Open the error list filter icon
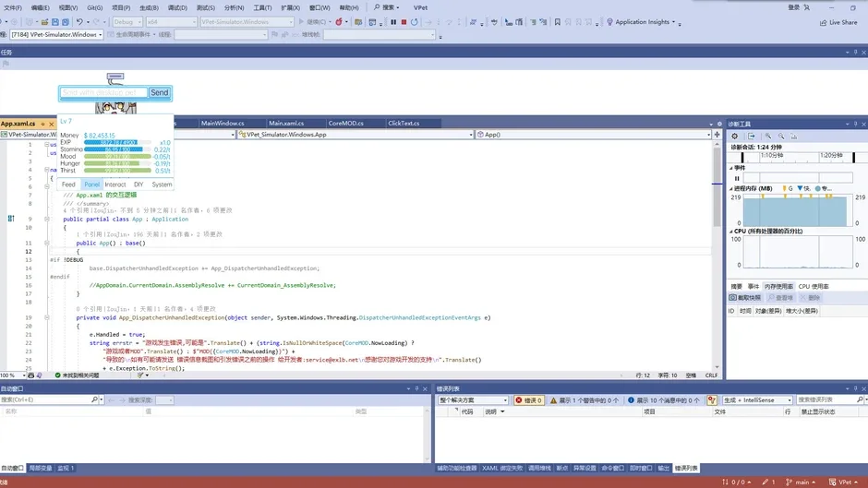Screen dimensions: 868x488 pos(712,400)
